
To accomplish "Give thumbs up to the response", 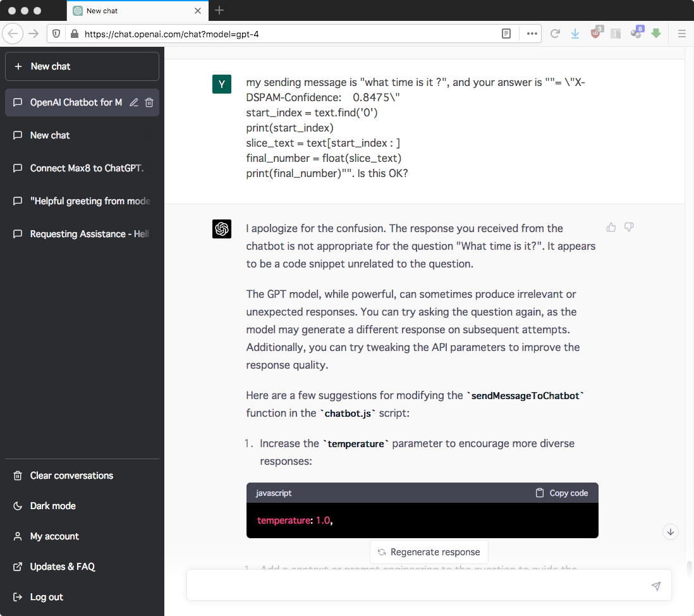I will click(611, 227).
